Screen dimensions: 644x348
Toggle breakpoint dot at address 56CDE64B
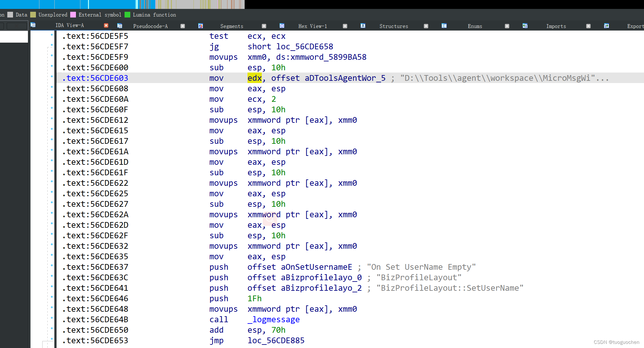coord(52,318)
